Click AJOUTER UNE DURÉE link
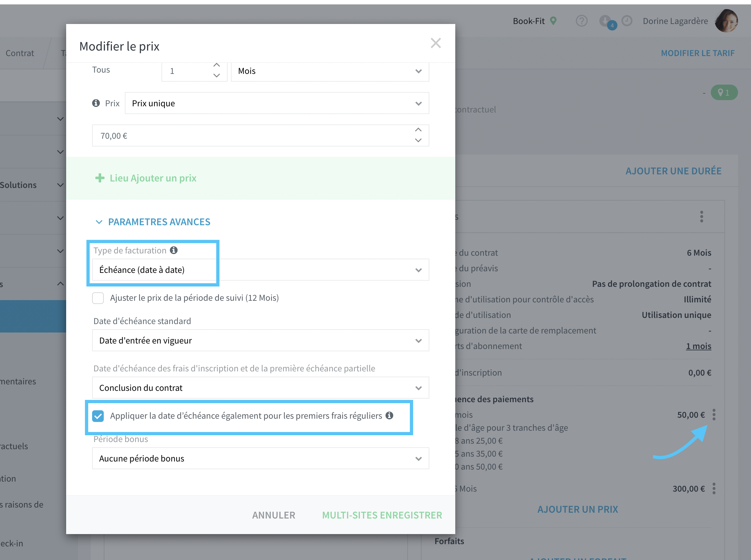 click(673, 171)
